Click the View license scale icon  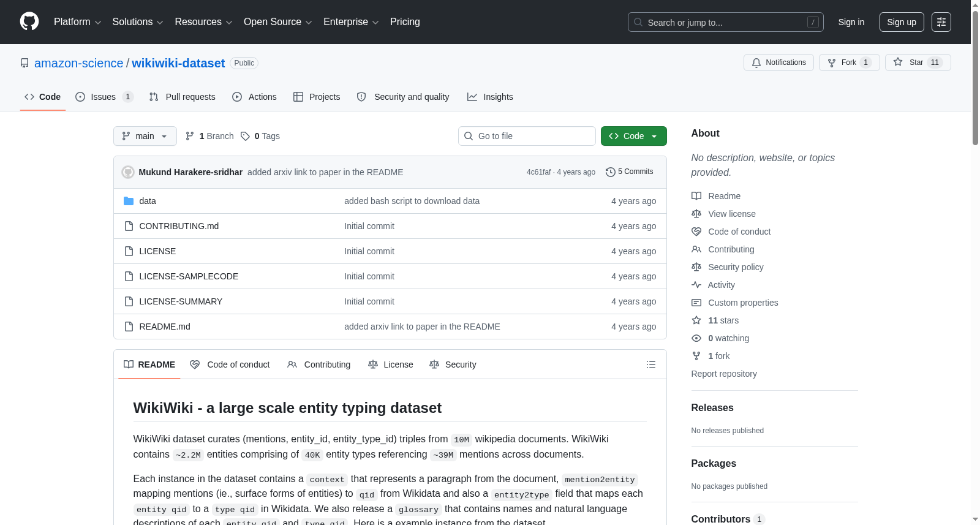click(x=696, y=214)
